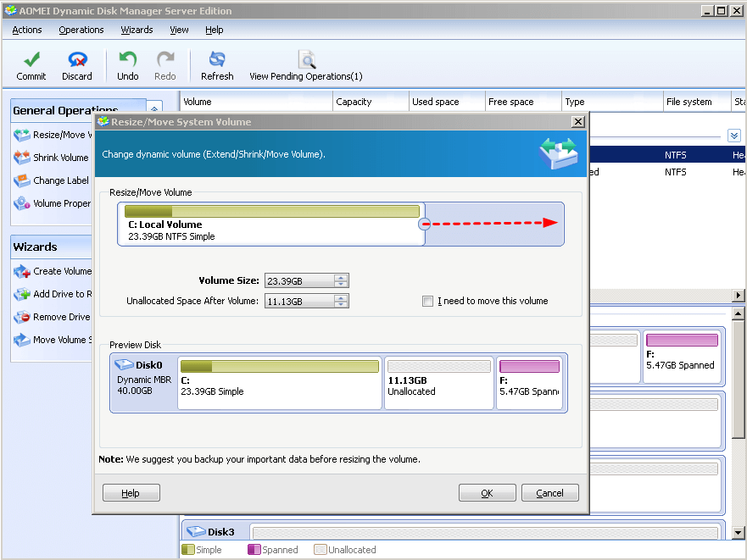Image resolution: width=747 pixels, height=560 pixels.
Task: Click the Commit checkmark icon
Action: (31, 59)
